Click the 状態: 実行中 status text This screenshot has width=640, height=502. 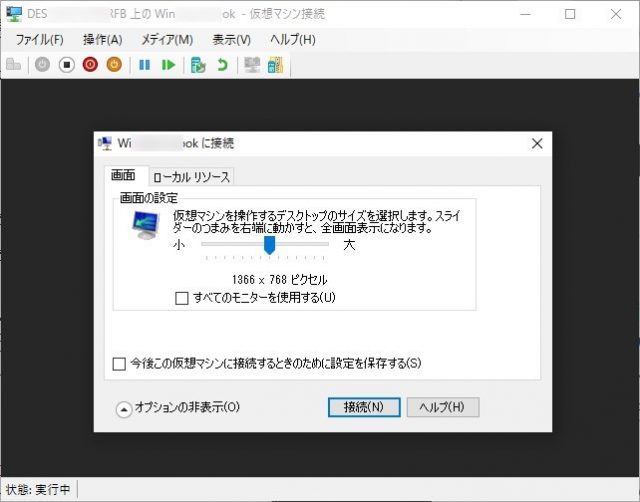coord(38,489)
